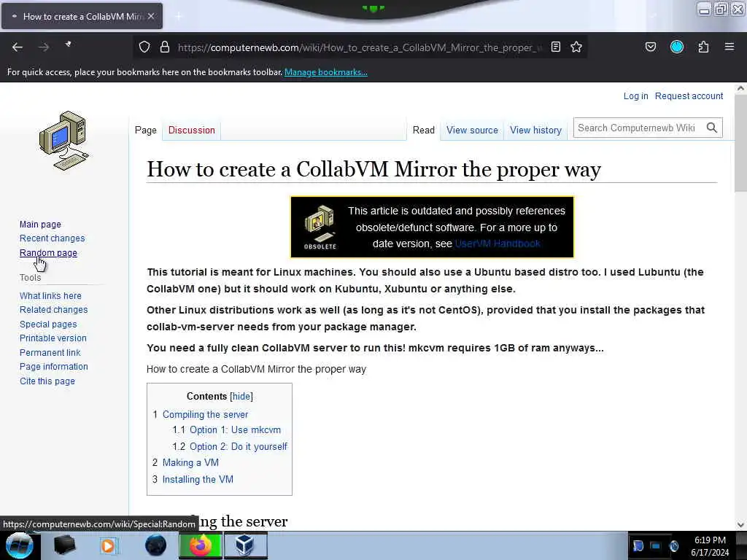Open the extensions puzzle icon
The width and height of the screenshot is (747, 560).
pyautogui.click(x=704, y=47)
